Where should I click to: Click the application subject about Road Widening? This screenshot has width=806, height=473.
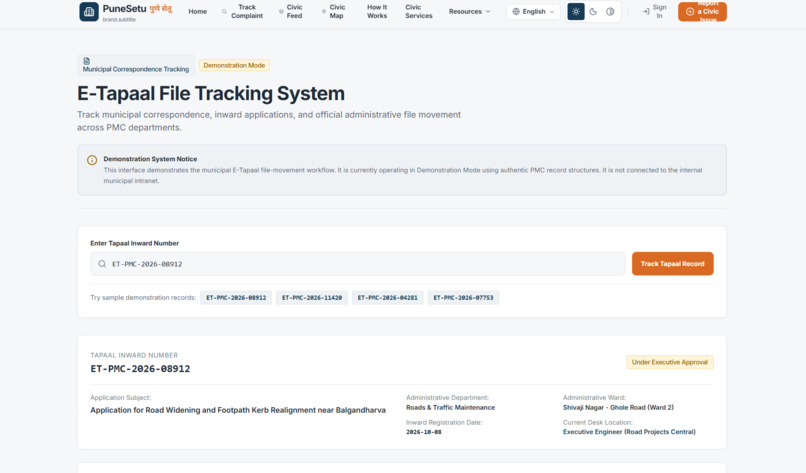point(238,410)
